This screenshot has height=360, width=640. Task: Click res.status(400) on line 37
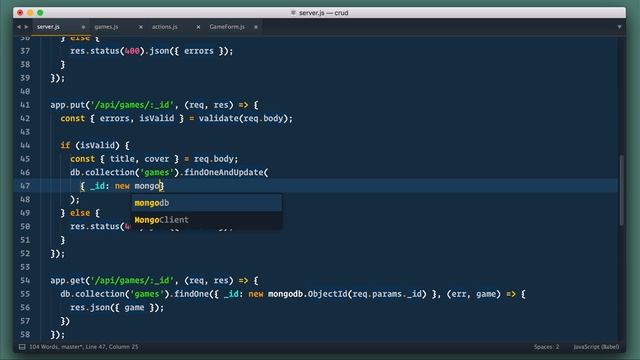point(107,51)
